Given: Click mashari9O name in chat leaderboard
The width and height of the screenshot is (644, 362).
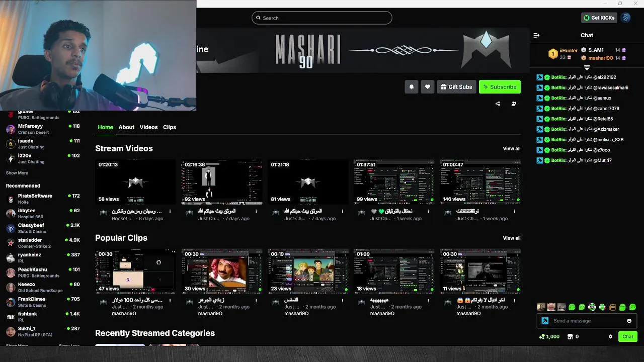Looking at the screenshot, I should 601,58.
